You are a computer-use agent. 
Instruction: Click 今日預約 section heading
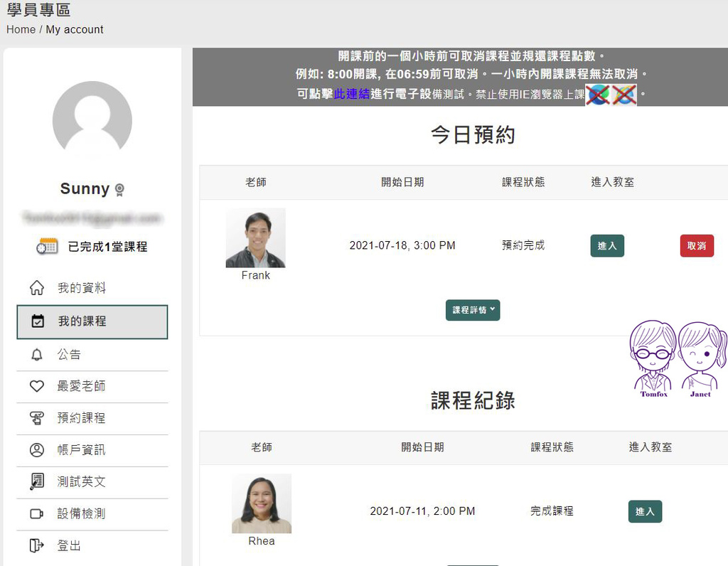pos(473,134)
